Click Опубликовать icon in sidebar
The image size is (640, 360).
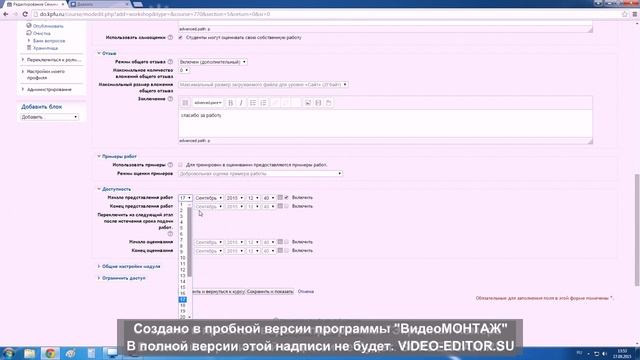coord(29,26)
